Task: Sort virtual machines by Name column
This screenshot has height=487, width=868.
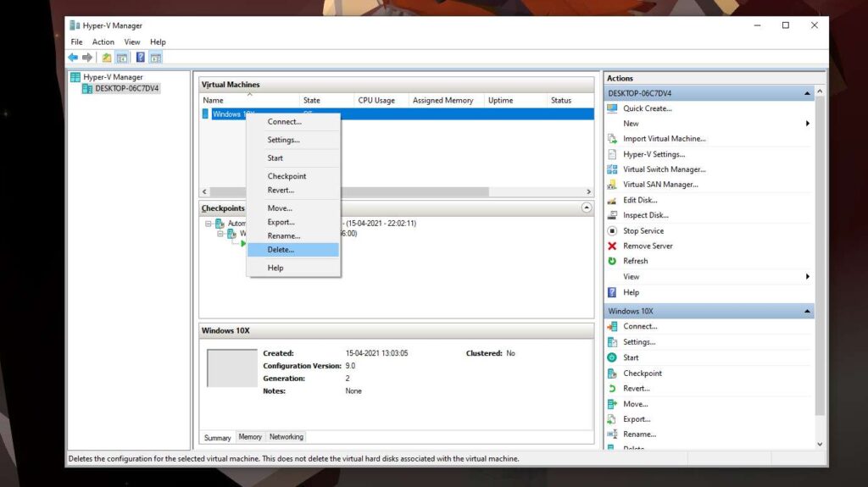Action: click(x=249, y=100)
